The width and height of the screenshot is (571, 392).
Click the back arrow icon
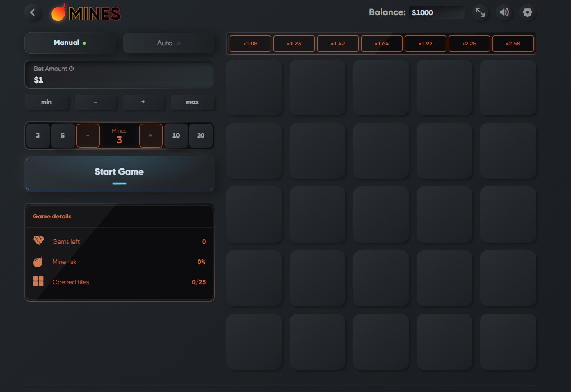(x=33, y=12)
